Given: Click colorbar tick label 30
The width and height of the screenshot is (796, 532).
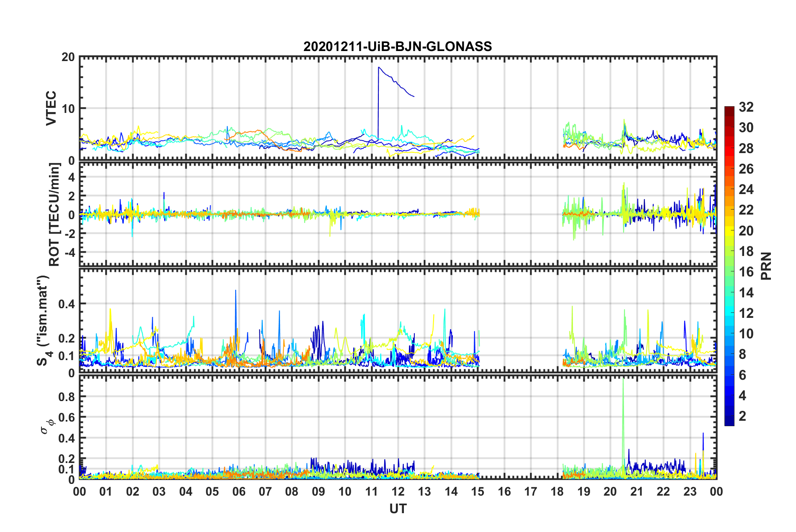Looking at the screenshot, I should [746, 128].
